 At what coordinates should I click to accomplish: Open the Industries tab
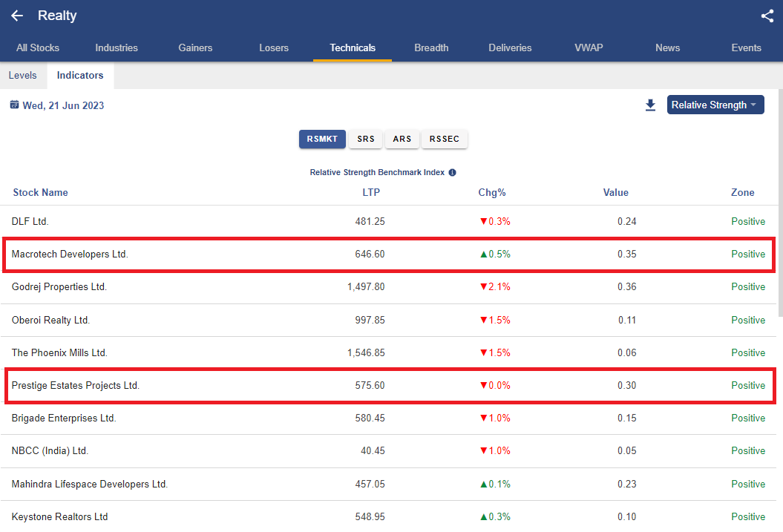click(117, 48)
